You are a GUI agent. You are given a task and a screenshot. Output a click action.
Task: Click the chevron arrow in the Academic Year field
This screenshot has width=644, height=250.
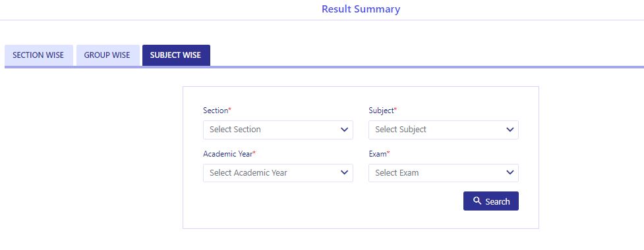point(345,172)
